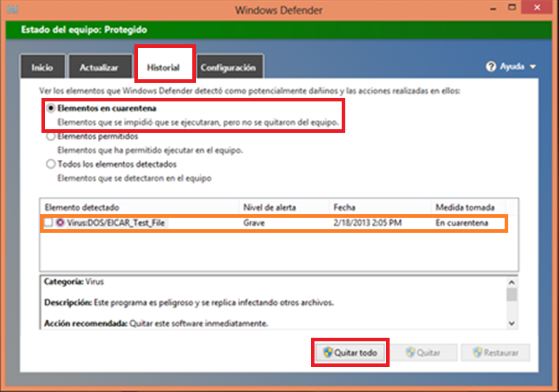Select Elementos en cuarentena radio button

[x=51, y=108]
